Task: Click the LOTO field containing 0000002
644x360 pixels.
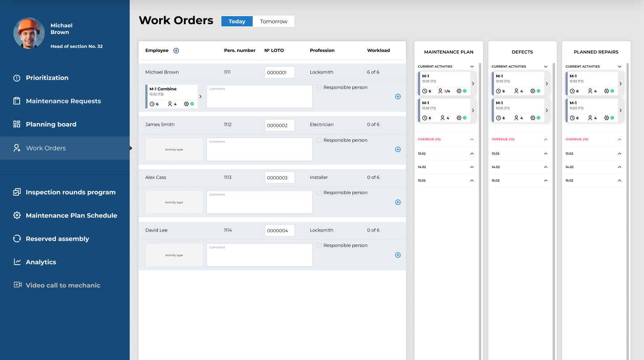Action: (279, 125)
